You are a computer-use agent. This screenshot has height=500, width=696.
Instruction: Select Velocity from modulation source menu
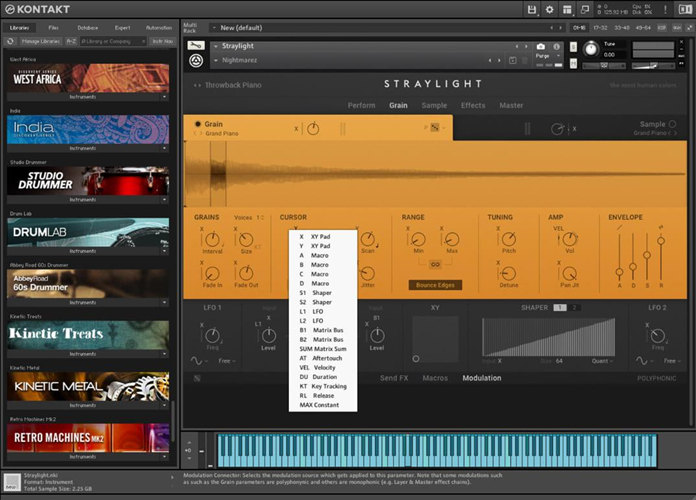coord(320,367)
